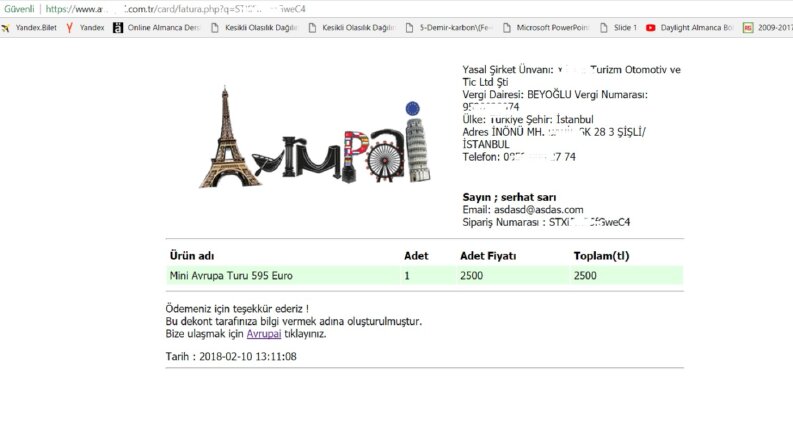Click the 'Telefon' line
793x446 pixels.
(519, 157)
